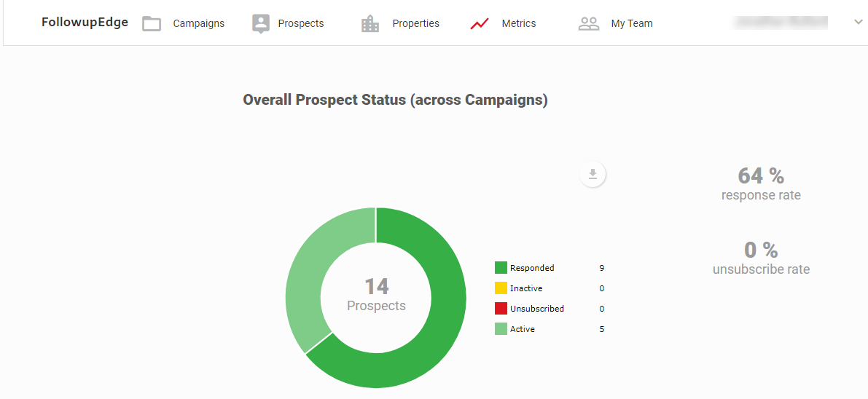The height and width of the screenshot is (399, 868).
Task: Open My Team page
Action: coord(631,24)
